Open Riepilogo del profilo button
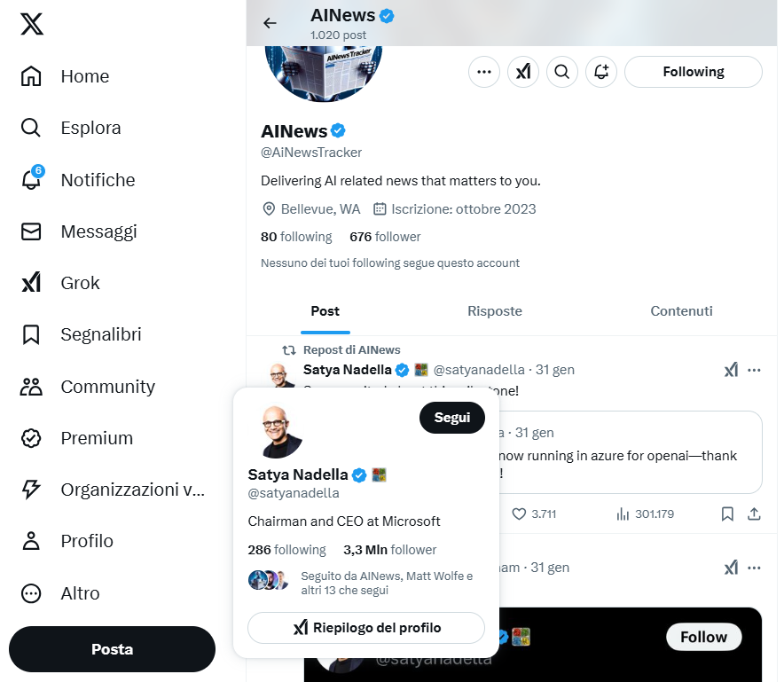This screenshot has height=682, width=784. (366, 628)
